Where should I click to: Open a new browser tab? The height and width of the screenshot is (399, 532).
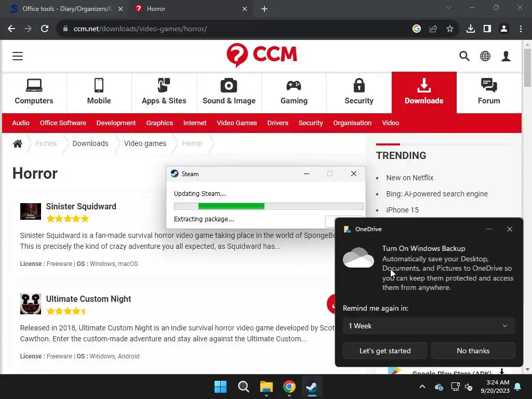pyautogui.click(x=264, y=9)
